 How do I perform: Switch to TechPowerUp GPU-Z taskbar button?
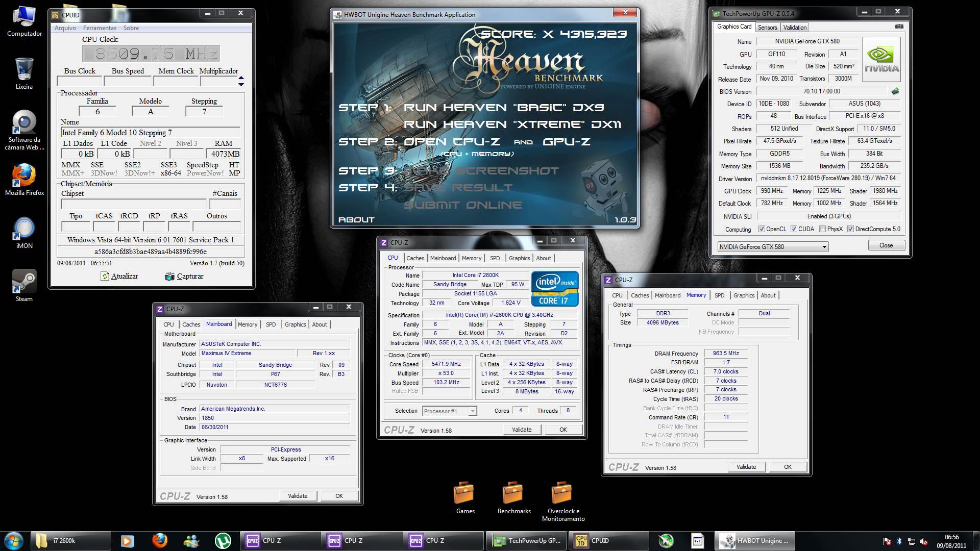(526, 540)
